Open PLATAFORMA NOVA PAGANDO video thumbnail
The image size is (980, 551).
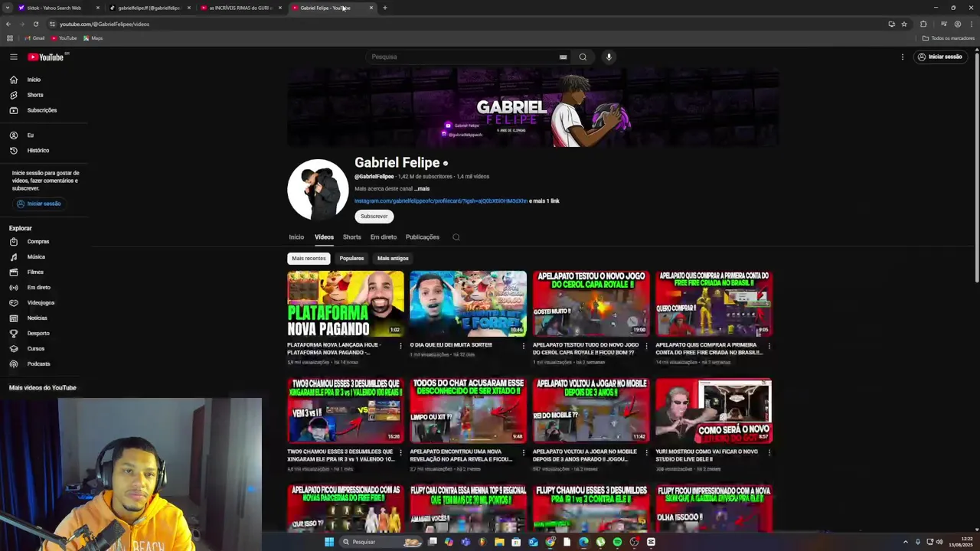coord(345,304)
